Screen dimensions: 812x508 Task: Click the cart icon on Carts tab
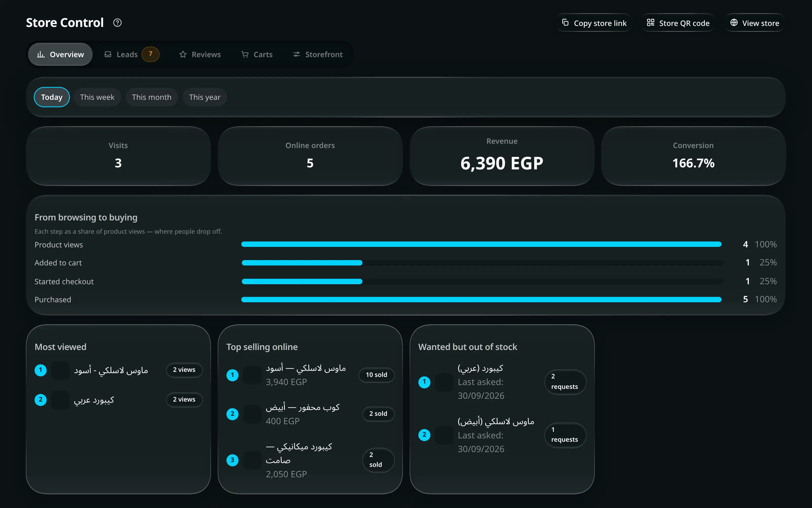(245, 54)
